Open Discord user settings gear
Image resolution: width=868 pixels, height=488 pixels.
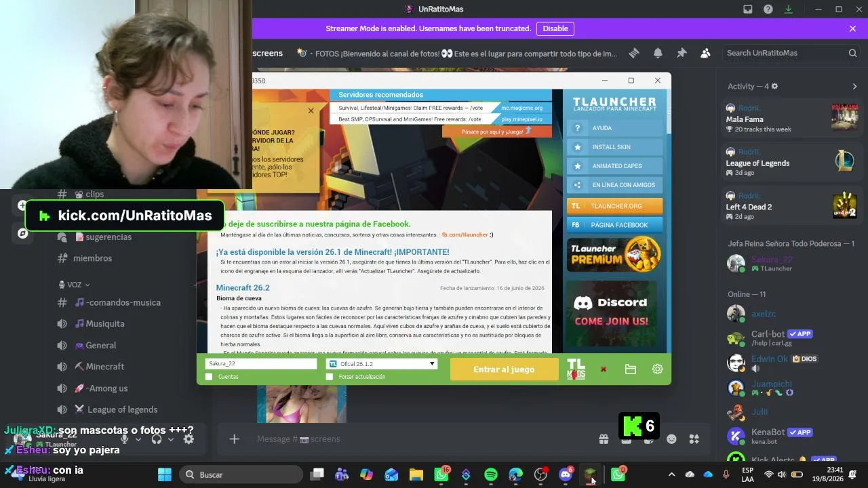pyautogui.click(x=189, y=439)
